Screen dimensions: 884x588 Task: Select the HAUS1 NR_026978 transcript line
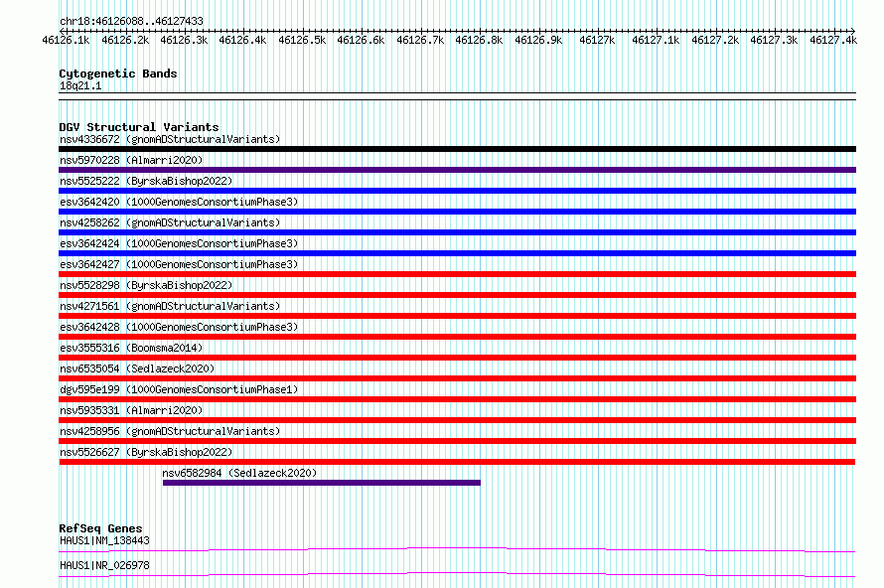[457, 574]
